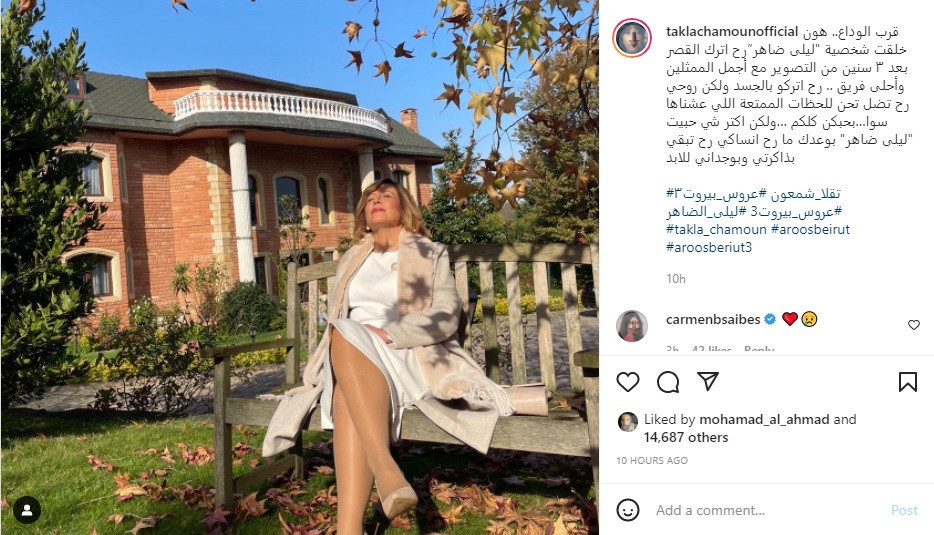Open mohamad_al_ahmad's small avatar in the likes row
The image size is (934, 535).
(627, 421)
